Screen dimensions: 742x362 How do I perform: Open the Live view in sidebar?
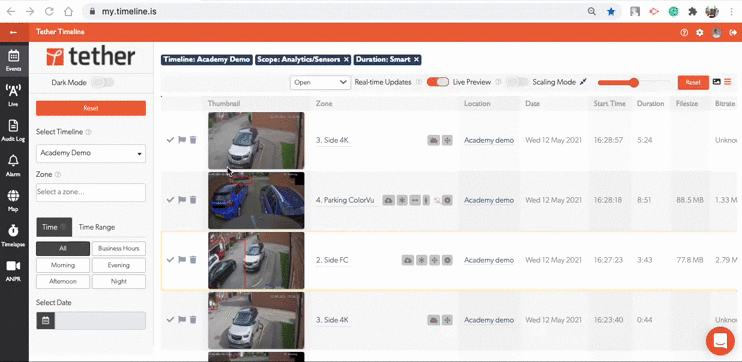tap(14, 95)
